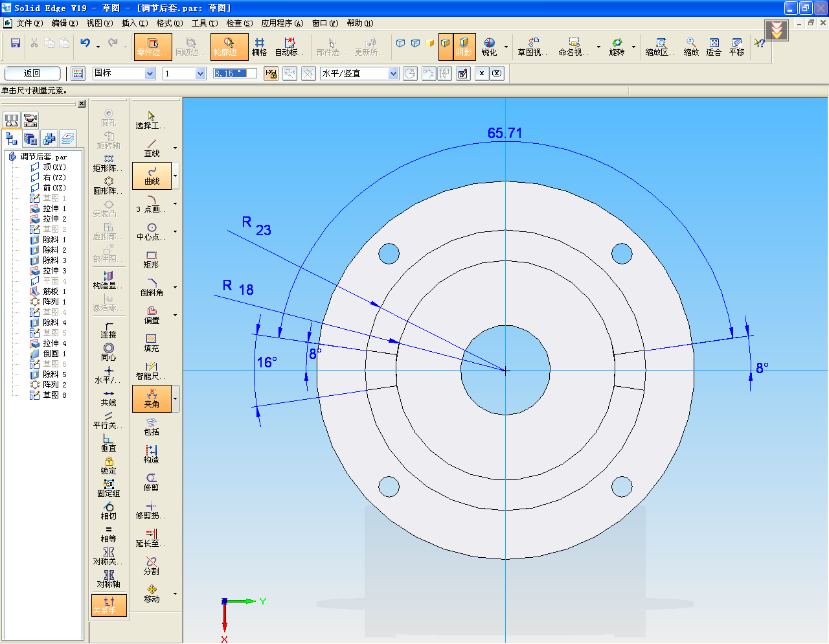
Task: Toggle the 关系手 (relationship handles) button
Action: (109, 605)
